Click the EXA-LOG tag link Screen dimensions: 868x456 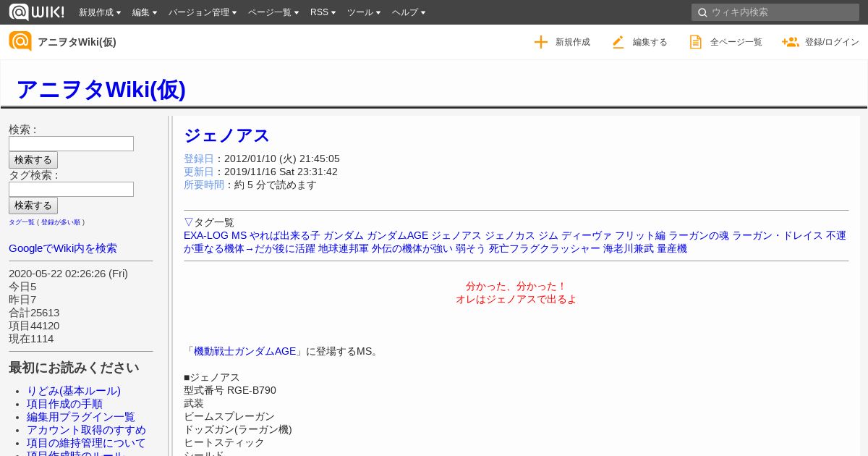(206, 235)
